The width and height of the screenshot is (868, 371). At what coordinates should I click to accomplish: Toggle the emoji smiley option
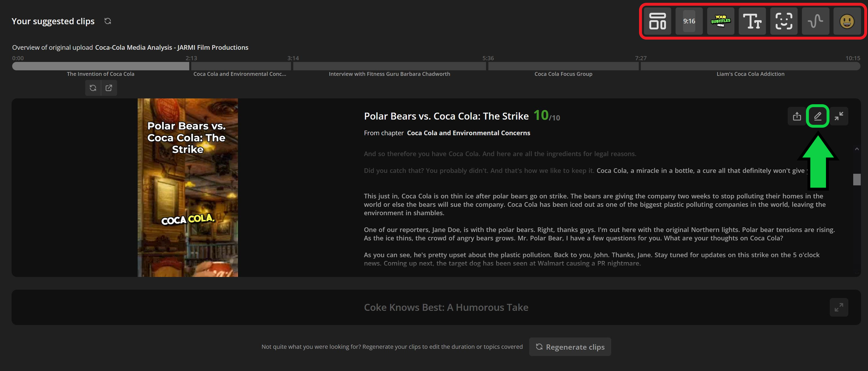(x=847, y=21)
